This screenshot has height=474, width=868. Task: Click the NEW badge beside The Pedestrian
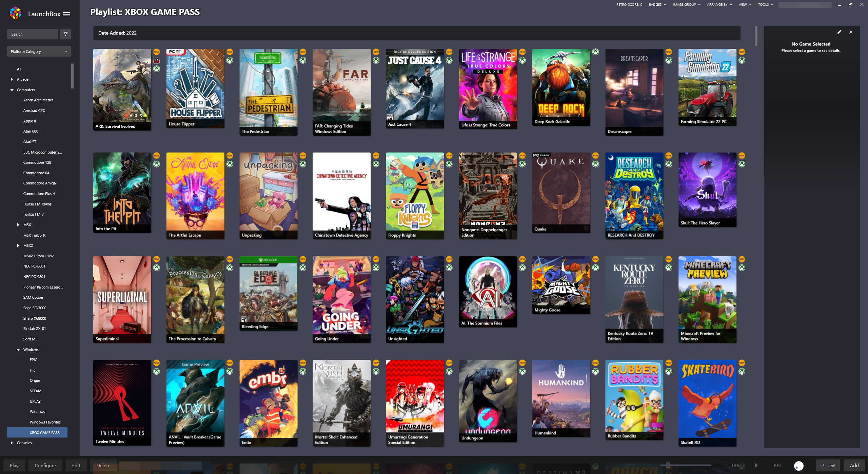click(303, 52)
